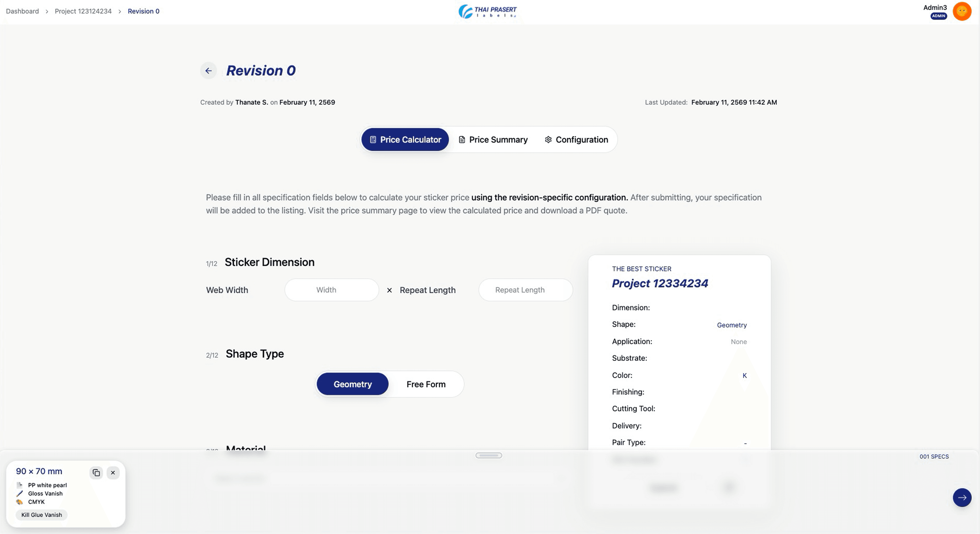Image resolution: width=980 pixels, height=534 pixels.
Task: Click the Shape Type heading
Action: tap(254, 354)
